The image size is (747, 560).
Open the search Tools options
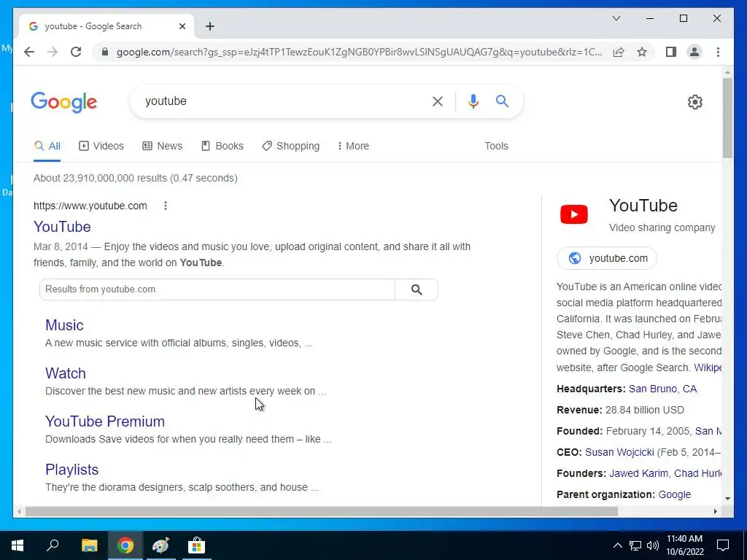point(496,146)
